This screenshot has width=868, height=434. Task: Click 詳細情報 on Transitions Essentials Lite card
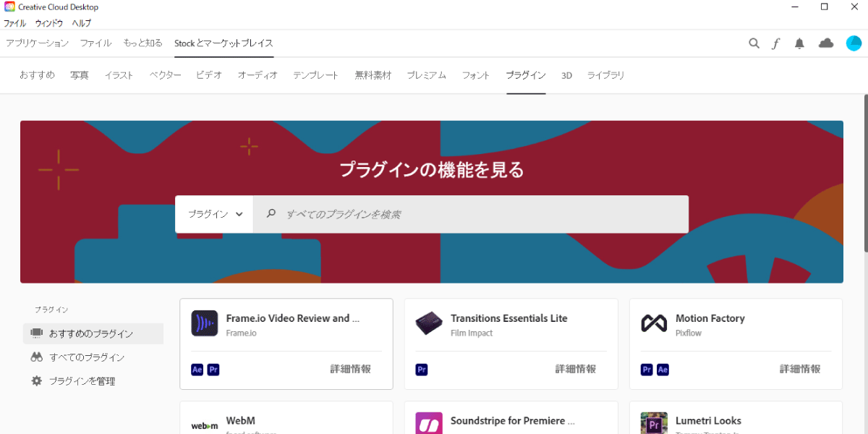tap(576, 369)
